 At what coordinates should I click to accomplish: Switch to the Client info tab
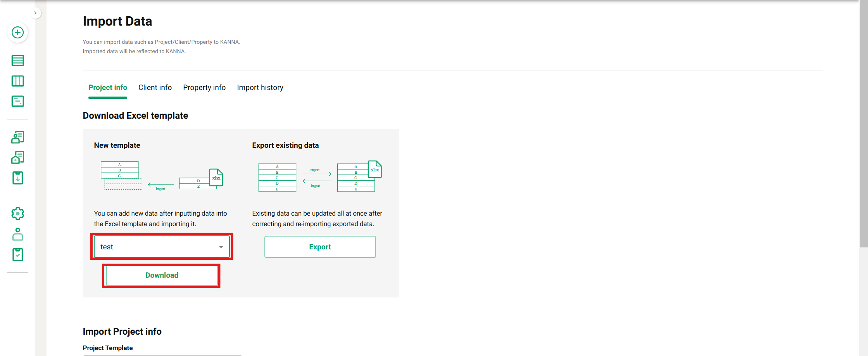tap(155, 88)
